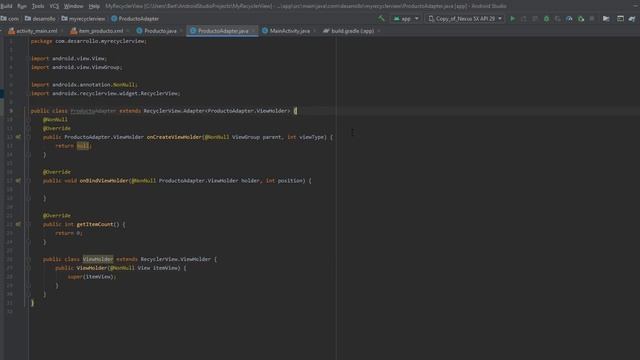Close the ProductoAdapter.java tab
640x360 pixels.
point(253,31)
